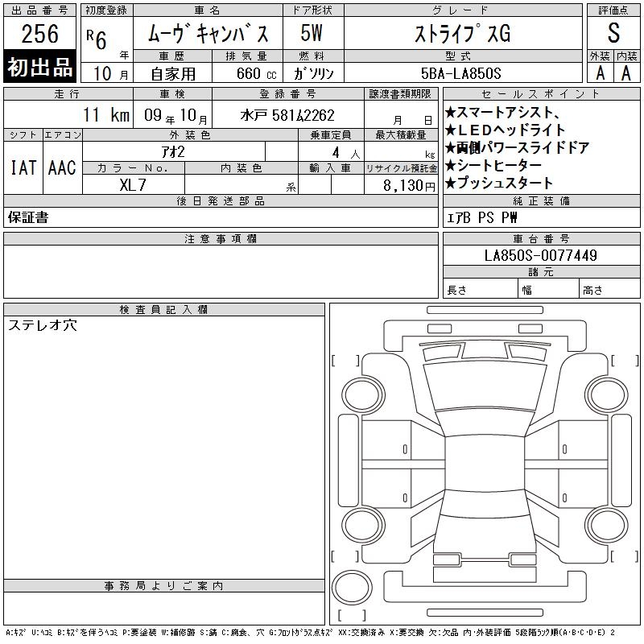Select the shift type IAT
Image resolution: width=644 pixels, height=644 pixels.
[23, 168]
